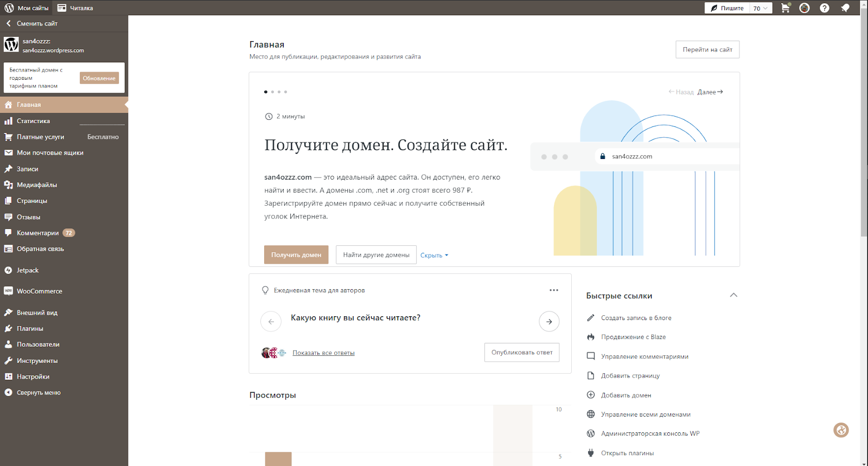The width and height of the screenshot is (868, 466).
Task: Click the WooCommerce logo icon in sidebar
Action: (x=8, y=291)
